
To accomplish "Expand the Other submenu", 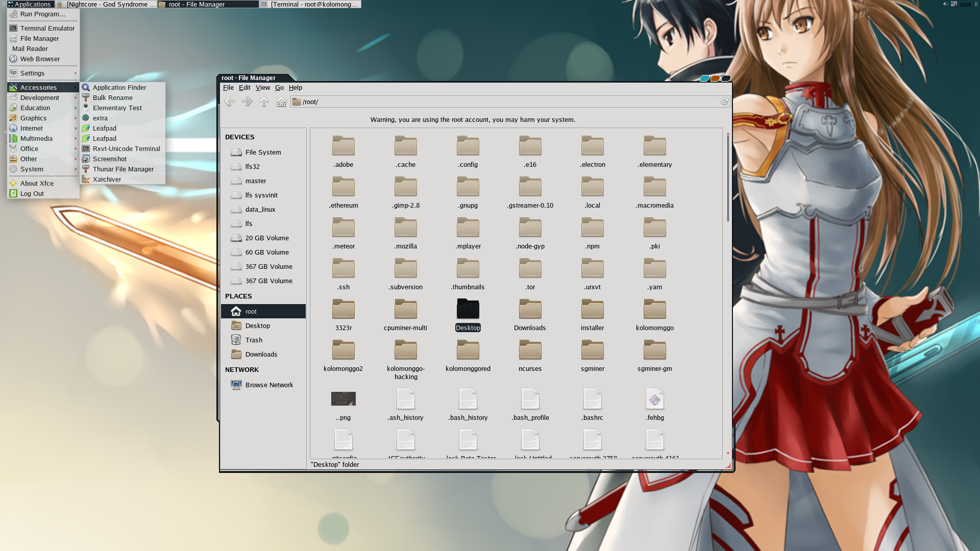I will (x=43, y=159).
